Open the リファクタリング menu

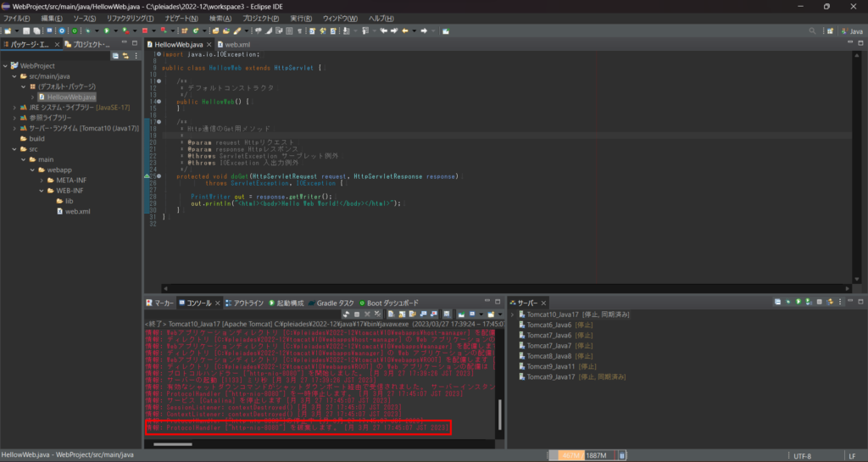[x=130, y=18]
